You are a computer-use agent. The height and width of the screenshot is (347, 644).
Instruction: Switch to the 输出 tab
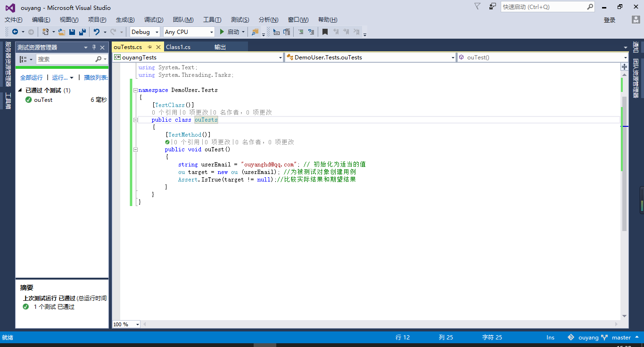click(220, 47)
